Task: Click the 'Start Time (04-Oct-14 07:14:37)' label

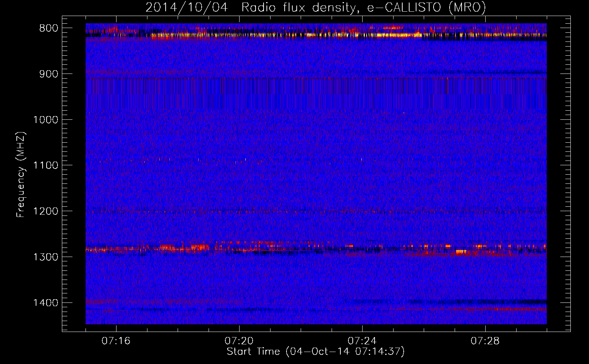Action: tap(316, 352)
